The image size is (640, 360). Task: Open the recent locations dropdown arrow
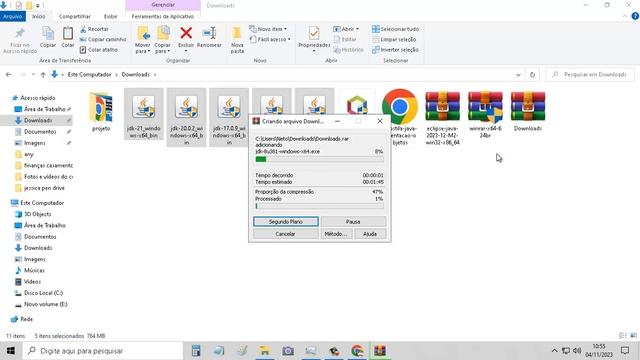[x=33, y=75]
